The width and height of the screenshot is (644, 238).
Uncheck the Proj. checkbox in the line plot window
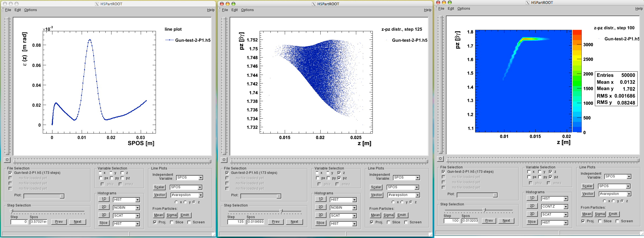tap(155, 222)
